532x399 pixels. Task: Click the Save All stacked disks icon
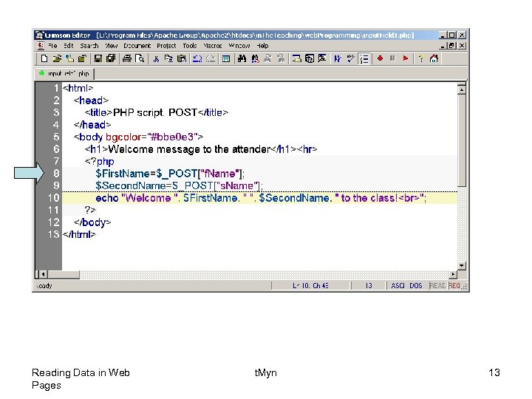click(111, 58)
